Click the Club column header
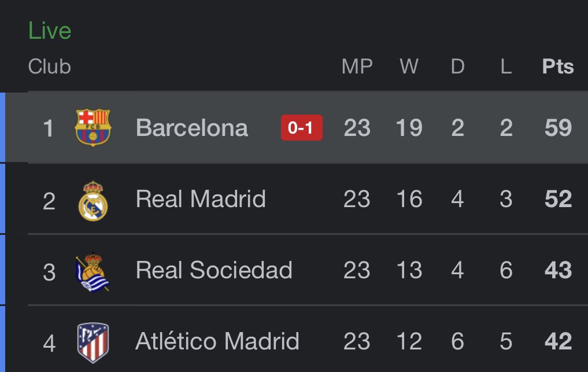 tap(50, 67)
